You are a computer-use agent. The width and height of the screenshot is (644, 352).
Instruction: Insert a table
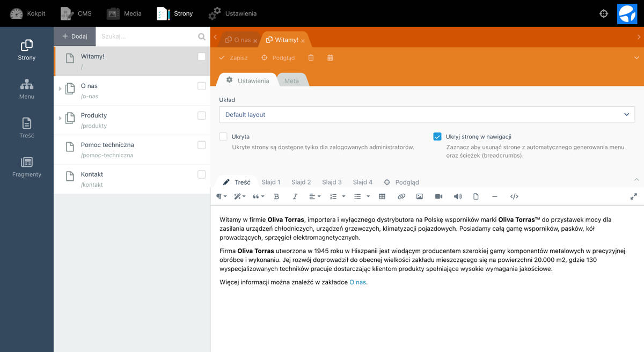(382, 197)
